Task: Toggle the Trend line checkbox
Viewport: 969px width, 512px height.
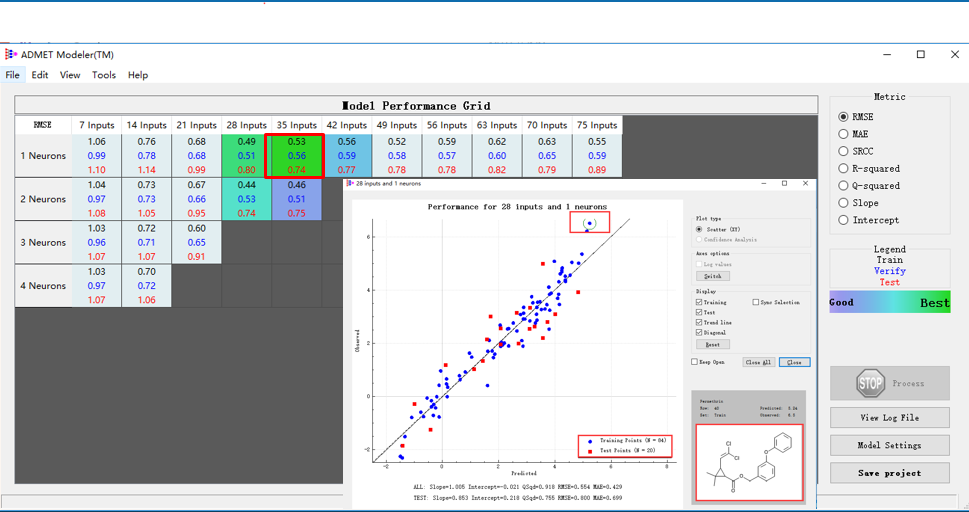Action: click(x=699, y=322)
